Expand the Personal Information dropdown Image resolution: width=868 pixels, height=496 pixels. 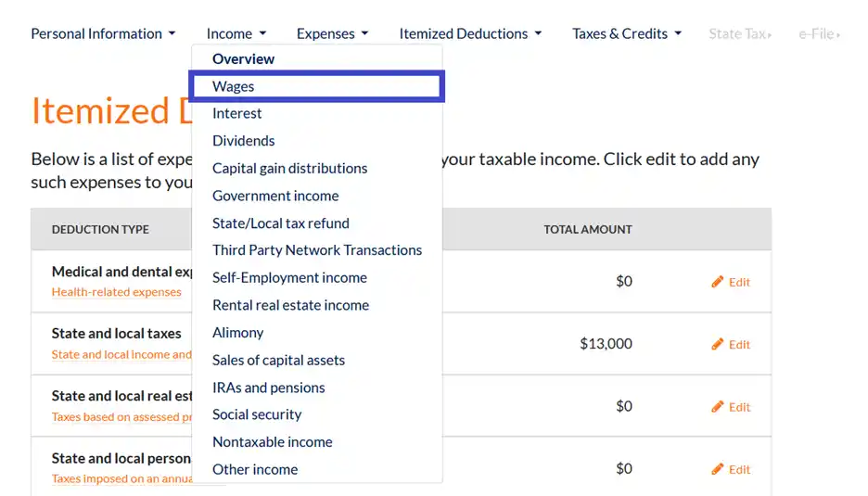click(103, 34)
